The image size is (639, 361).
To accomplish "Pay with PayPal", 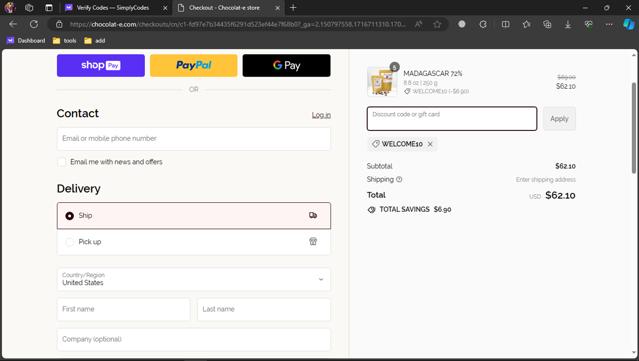I will (194, 65).
